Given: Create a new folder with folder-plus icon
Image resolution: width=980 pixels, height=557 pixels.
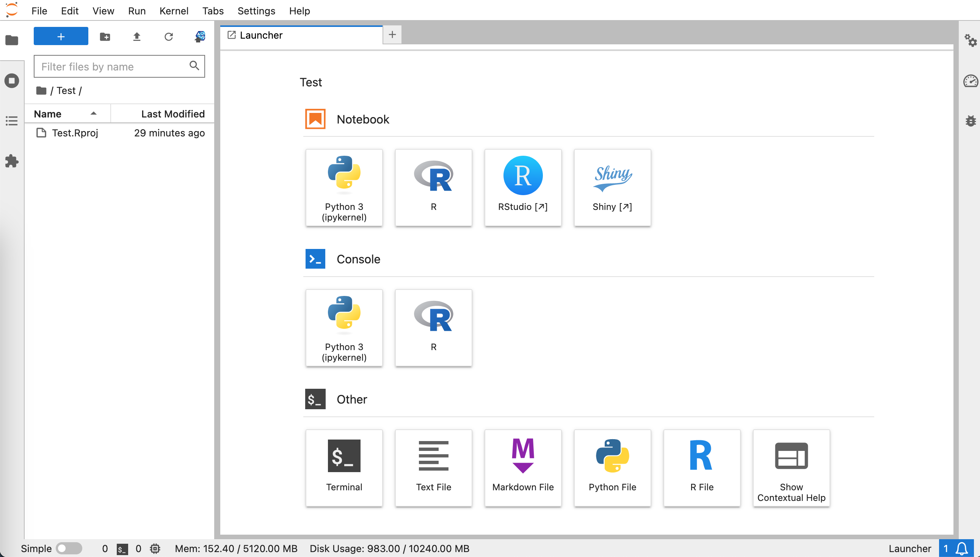Looking at the screenshot, I should tap(105, 36).
